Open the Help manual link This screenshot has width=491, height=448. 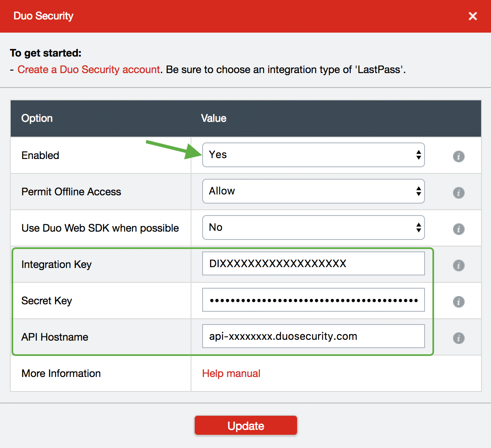coord(231,373)
